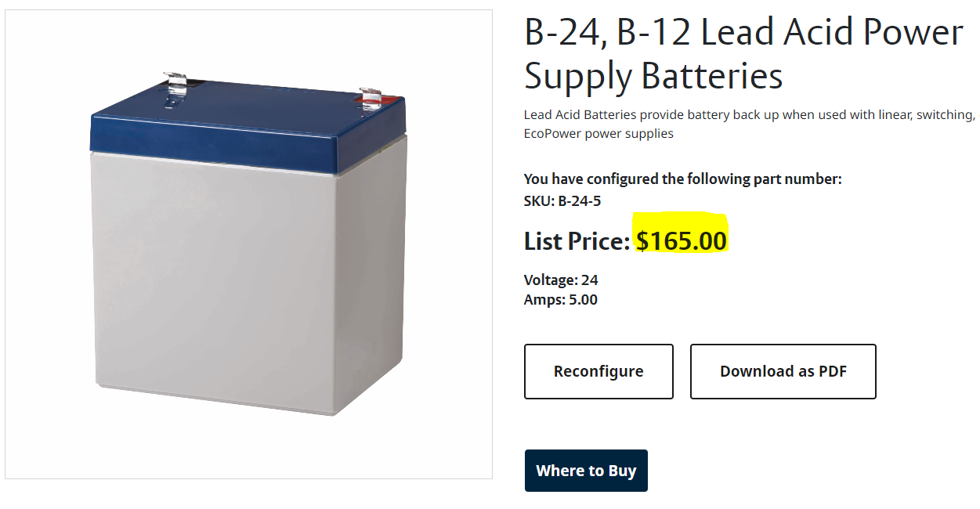Select the highlighted $165.00 price
Image resolution: width=980 pixels, height=509 pixels.
tap(681, 241)
